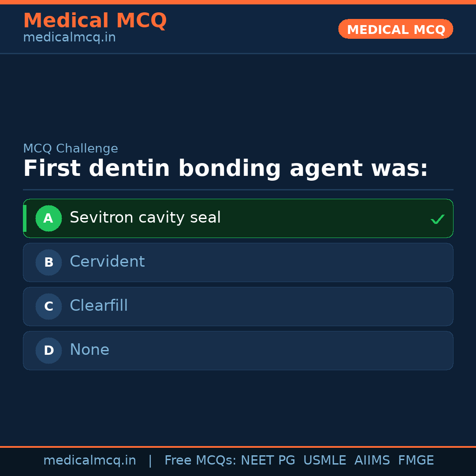Choose the Cervident answer option
Image resolution: width=476 pixels, height=476 pixels.
tap(107, 262)
